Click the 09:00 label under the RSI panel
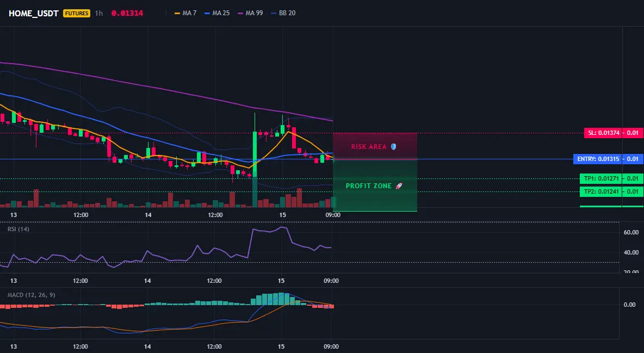The image size is (644, 353). click(331, 281)
